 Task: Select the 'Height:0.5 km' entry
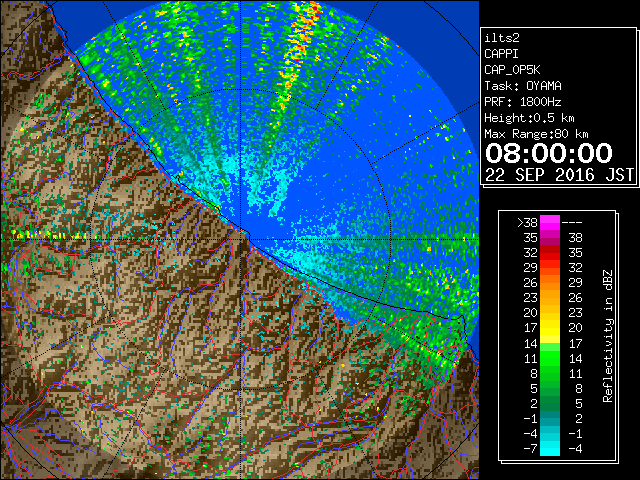coord(529,118)
